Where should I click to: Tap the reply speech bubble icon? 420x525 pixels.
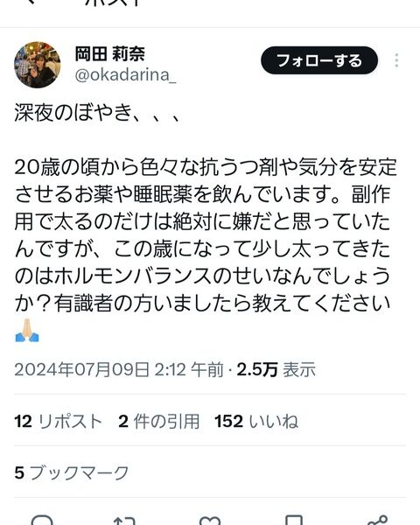(x=42, y=521)
